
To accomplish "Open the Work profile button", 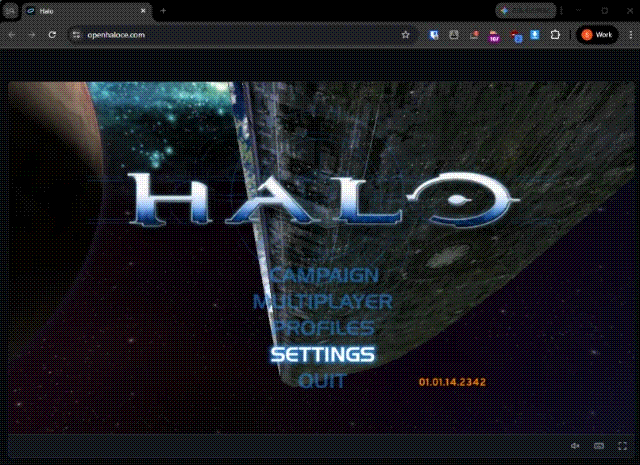I will tap(597, 35).
